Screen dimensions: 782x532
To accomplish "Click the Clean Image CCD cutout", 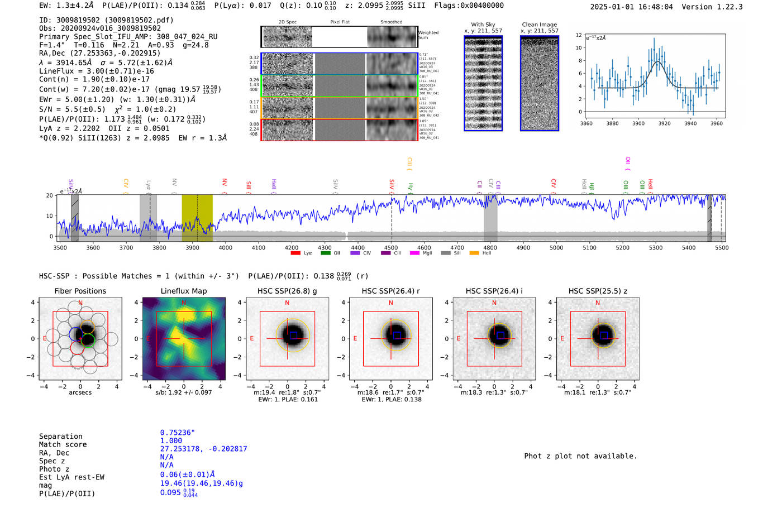I will (540, 83).
